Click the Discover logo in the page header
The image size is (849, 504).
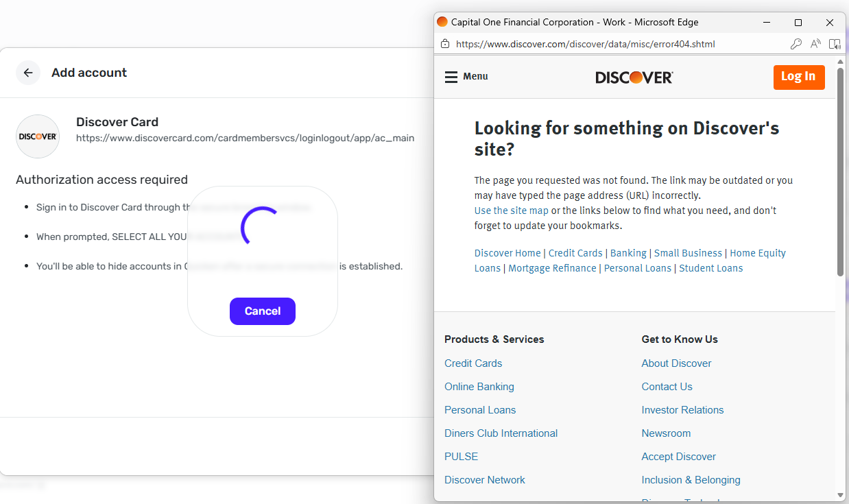click(634, 77)
